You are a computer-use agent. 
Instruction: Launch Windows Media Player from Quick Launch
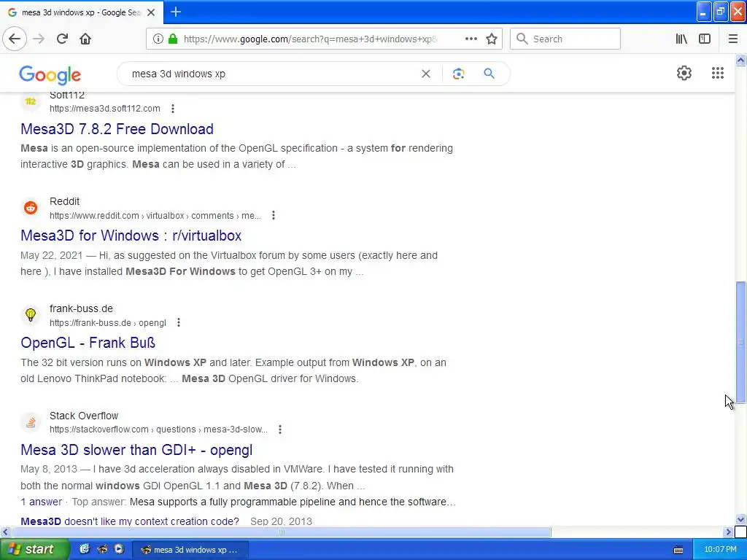[119, 549]
